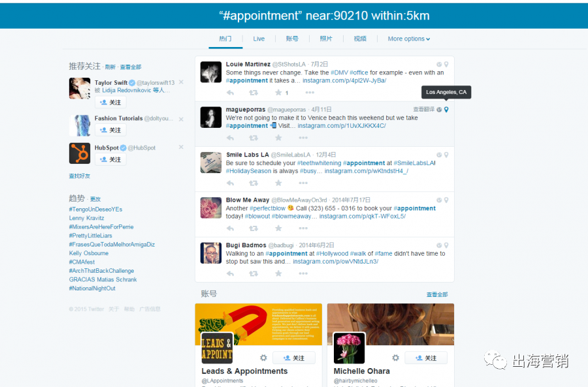The height and width of the screenshot is (387, 588).
Task: Dismiss Fashion Tutorials suggestion
Action: (x=181, y=119)
